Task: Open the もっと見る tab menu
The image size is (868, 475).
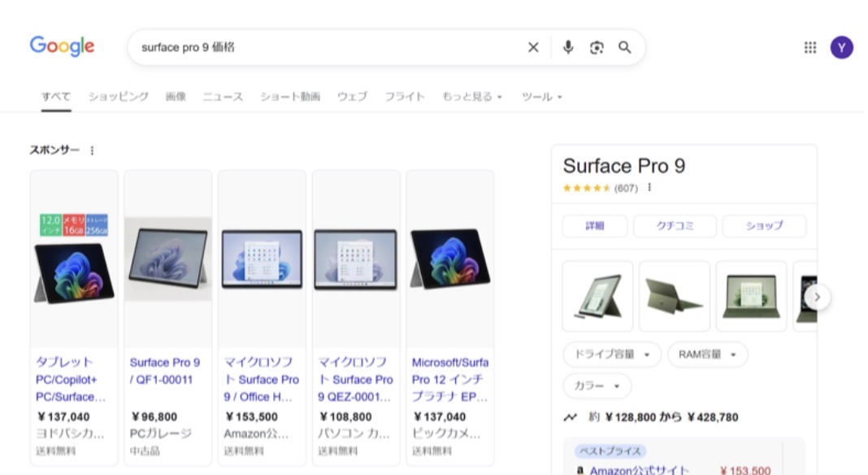Action: point(471,96)
